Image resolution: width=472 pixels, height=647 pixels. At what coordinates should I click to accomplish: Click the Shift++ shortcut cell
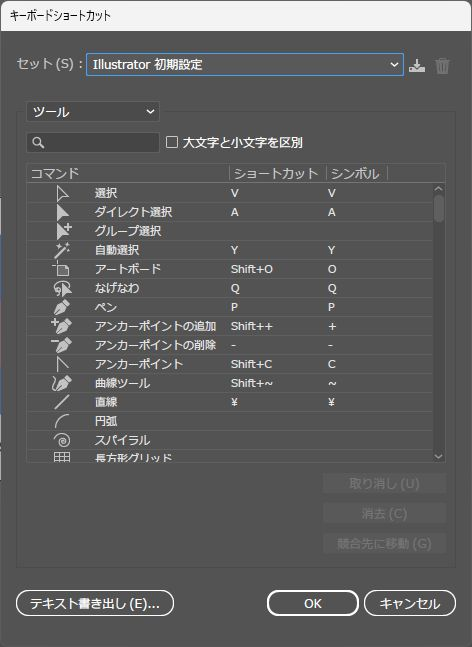click(x=252, y=326)
